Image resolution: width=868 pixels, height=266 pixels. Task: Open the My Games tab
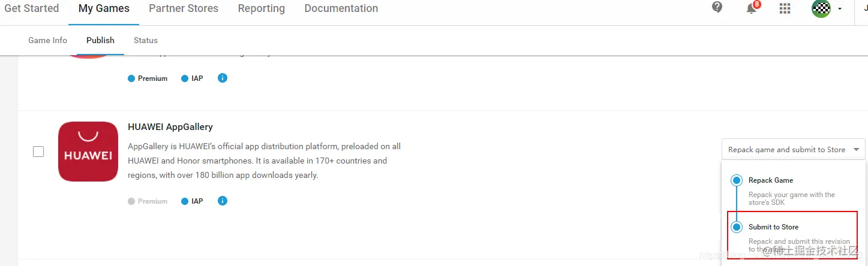pyautogui.click(x=104, y=8)
